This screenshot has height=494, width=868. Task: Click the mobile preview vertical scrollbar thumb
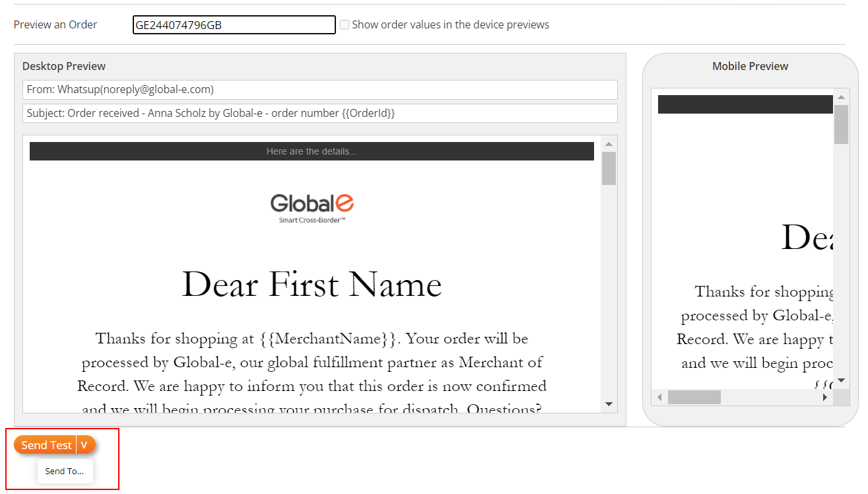(841, 124)
